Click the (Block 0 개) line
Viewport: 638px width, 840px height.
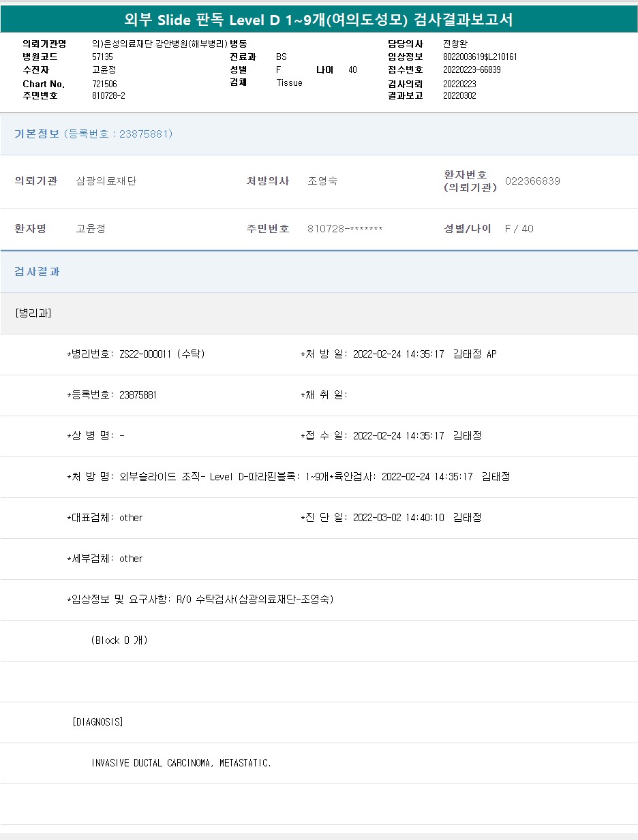pyautogui.click(x=119, y=640)
